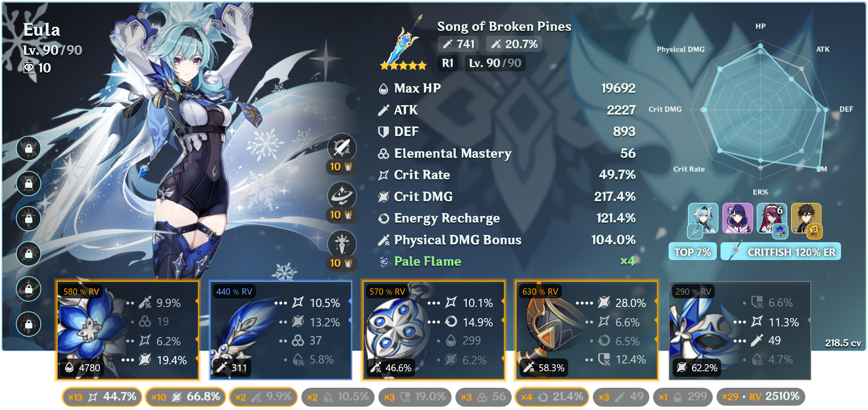Viewport: 868px width, 410px height.
Task: Click the x29 RV 2510% total pill
Action: click(x=760, y=397)
